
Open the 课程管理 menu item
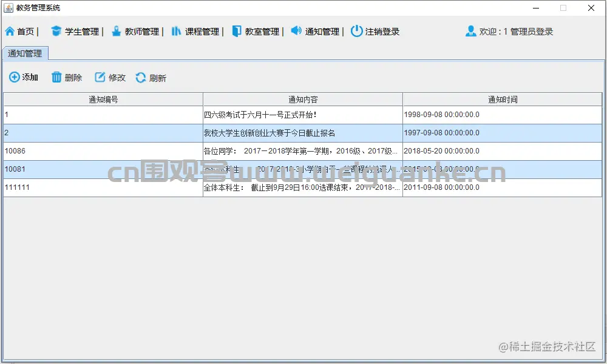(x=202, y=32)
